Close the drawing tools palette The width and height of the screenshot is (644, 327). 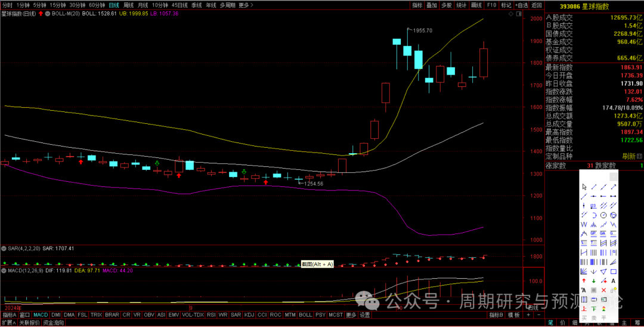click(614, 176)
